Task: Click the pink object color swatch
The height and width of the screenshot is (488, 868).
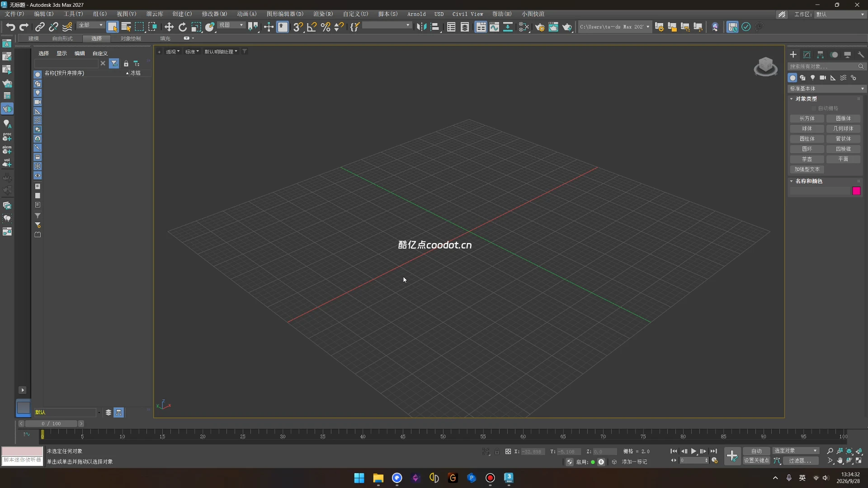Action: click(x=856, y=191)
